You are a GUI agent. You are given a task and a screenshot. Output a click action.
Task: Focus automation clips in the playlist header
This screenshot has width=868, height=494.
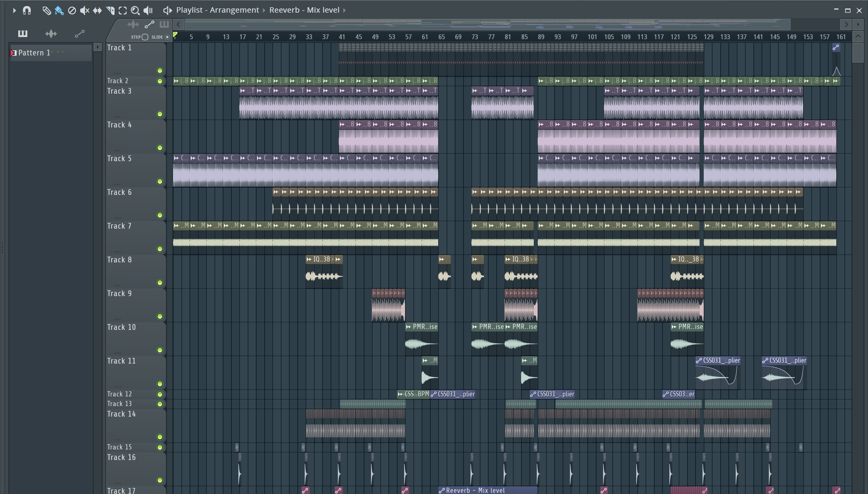click(149, 24)
